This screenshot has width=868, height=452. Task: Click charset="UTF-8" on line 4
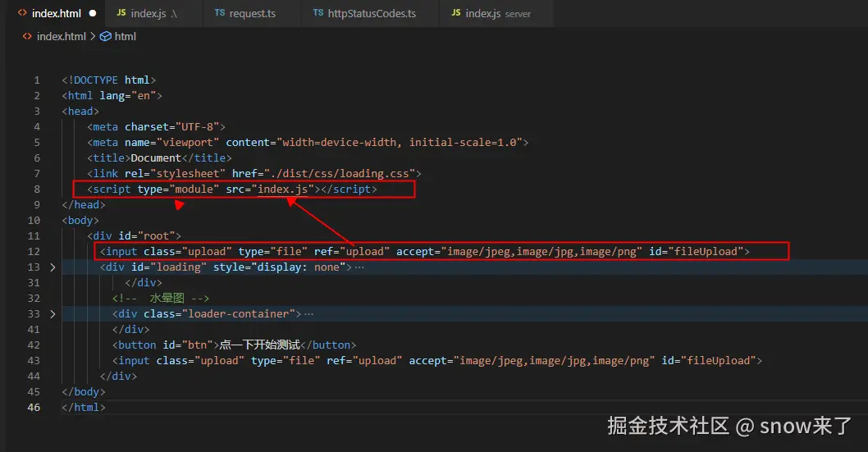point(172,126)
